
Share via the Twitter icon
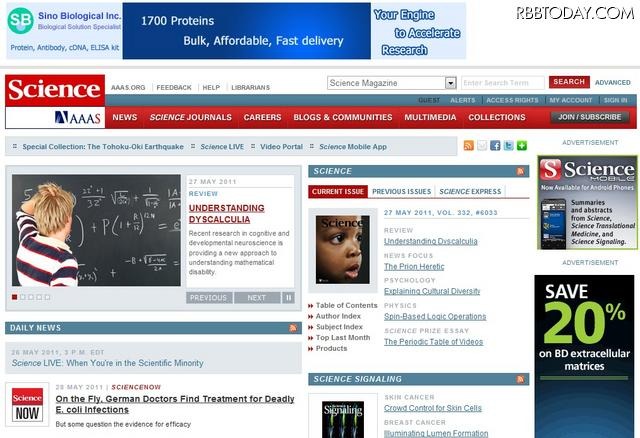(508, 146)
